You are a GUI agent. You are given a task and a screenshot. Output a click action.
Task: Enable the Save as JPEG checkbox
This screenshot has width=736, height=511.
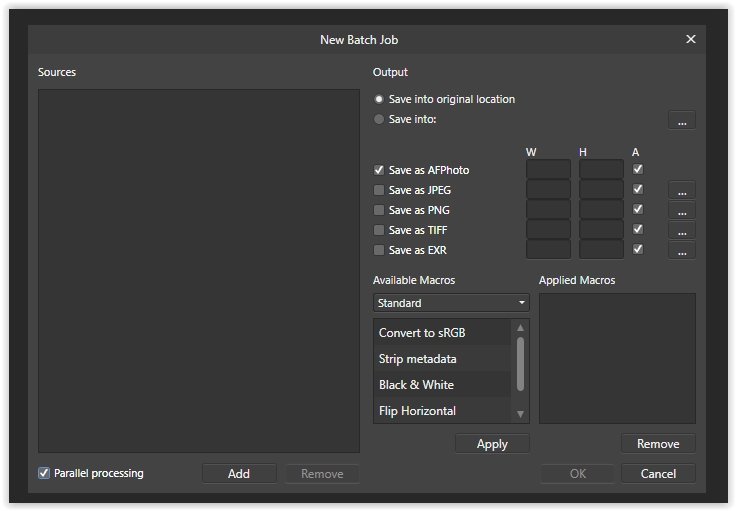click(x=379, y=190)
